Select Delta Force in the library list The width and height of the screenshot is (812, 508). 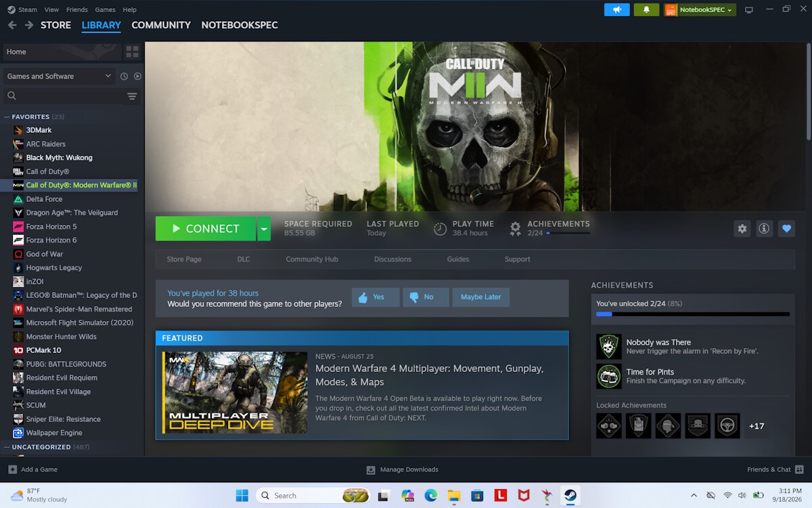44,199
